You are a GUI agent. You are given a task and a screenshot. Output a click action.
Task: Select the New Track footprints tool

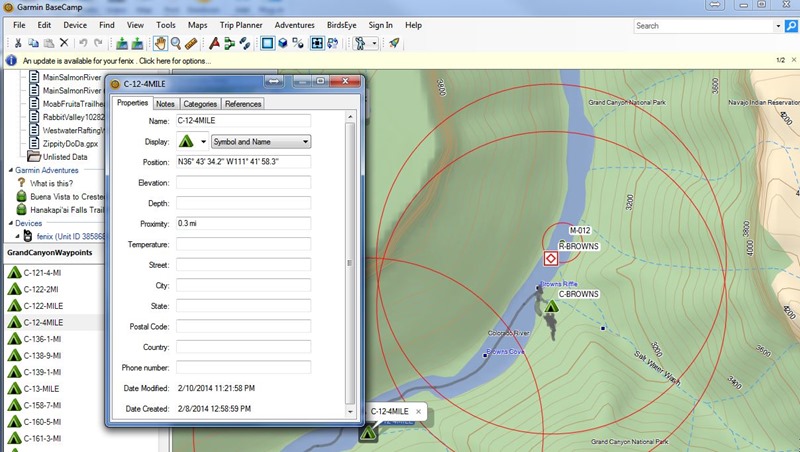245,43
